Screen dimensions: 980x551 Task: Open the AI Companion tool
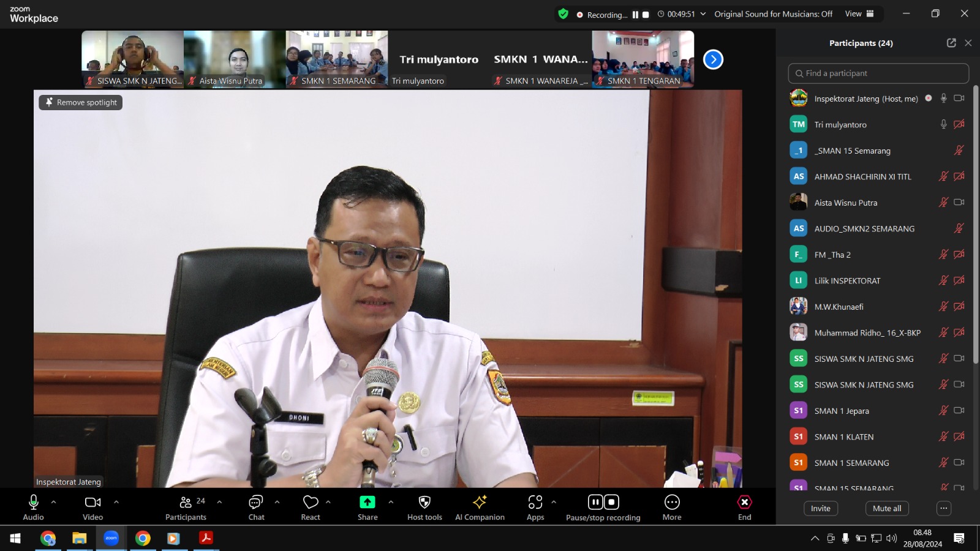pyautogui.click(x=480, y=508)
